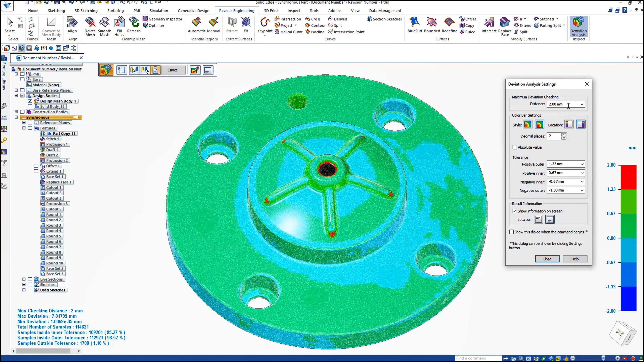The height and width of the screenshot is (362, 644).
Task: Click Cancel on the command bar
Action: pyautogui.click(x=173, y=70)
